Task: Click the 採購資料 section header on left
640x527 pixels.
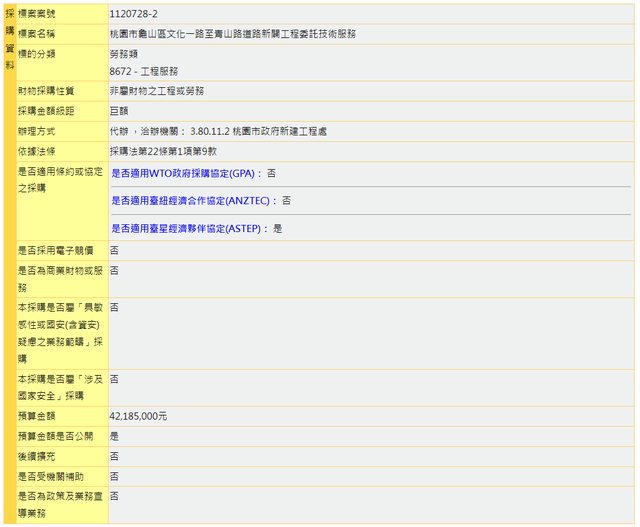Action: tap(9, 40)
